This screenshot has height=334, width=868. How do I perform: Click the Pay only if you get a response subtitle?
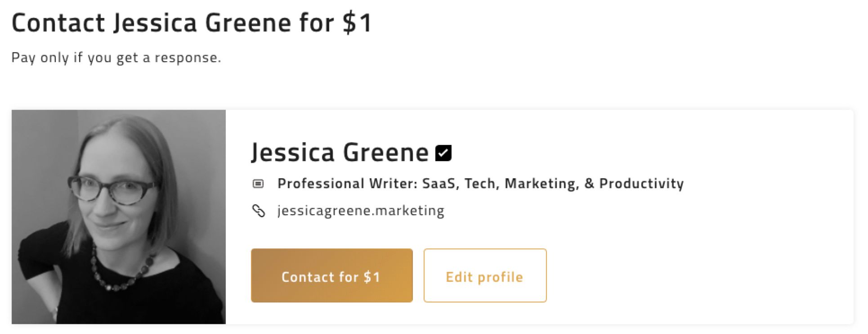pos(117,58)
